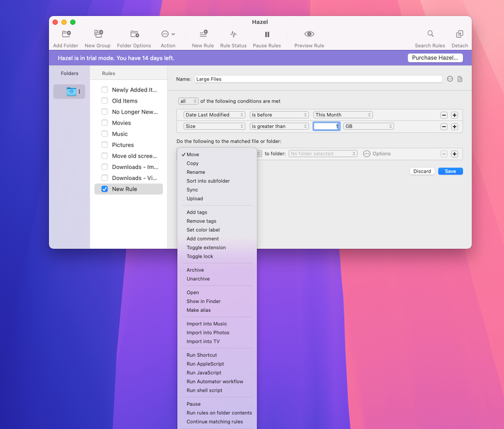
Task: Click the Pause Rules icon
Action: 267,35
